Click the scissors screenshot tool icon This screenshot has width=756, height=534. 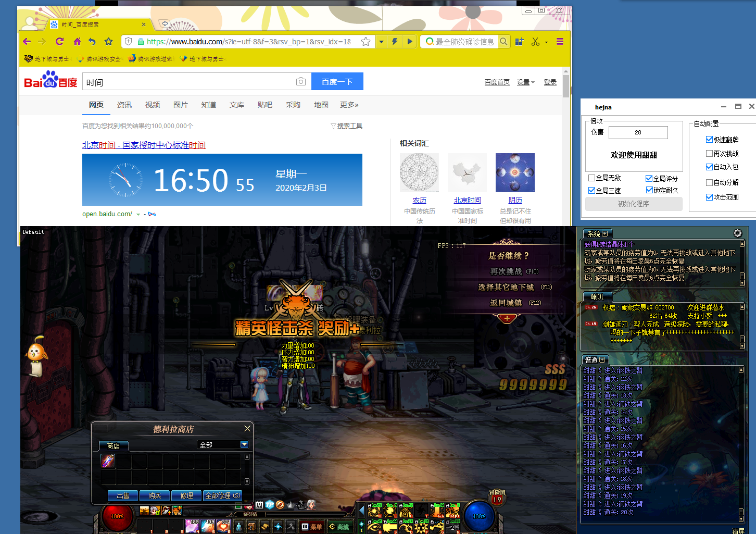(535, 42)
